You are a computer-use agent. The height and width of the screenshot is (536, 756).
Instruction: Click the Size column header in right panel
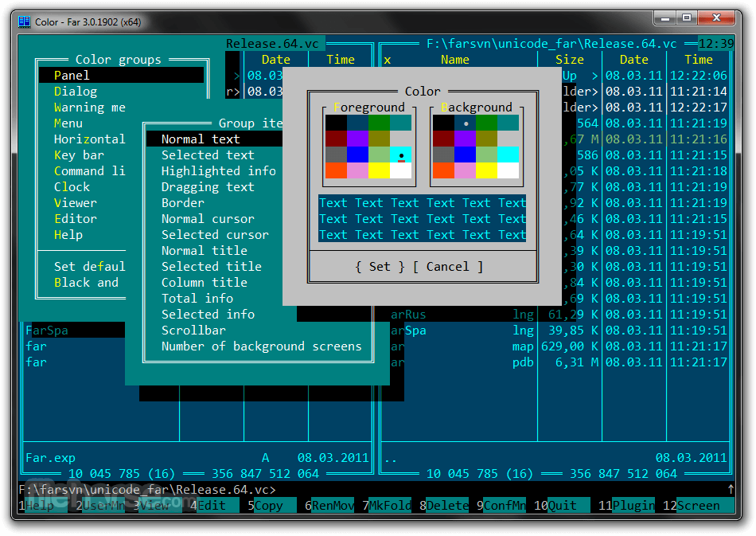[x=570, y=60]
